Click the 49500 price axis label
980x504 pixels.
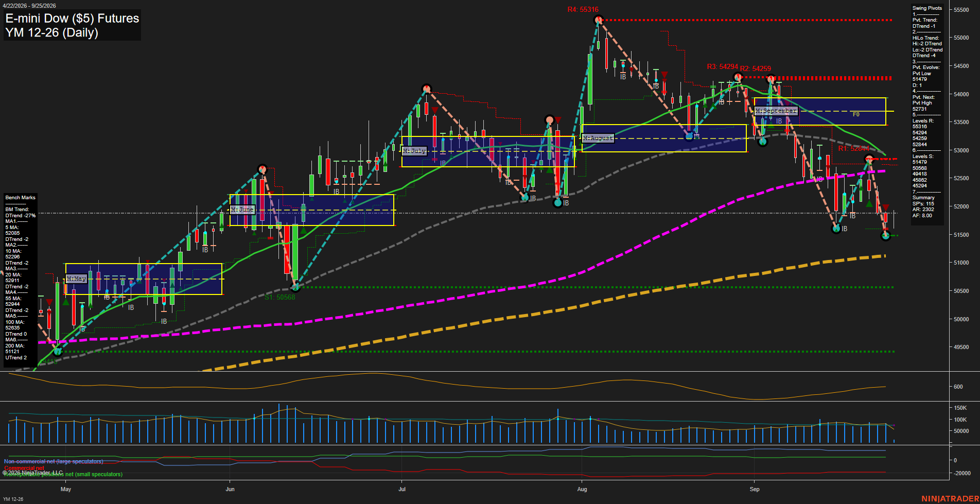click(x=961, y=347)
